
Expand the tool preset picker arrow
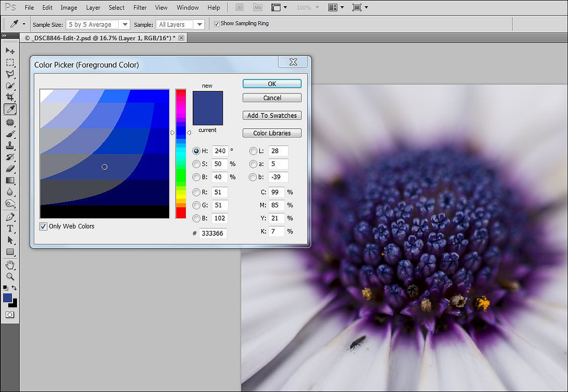click(24, 24)
